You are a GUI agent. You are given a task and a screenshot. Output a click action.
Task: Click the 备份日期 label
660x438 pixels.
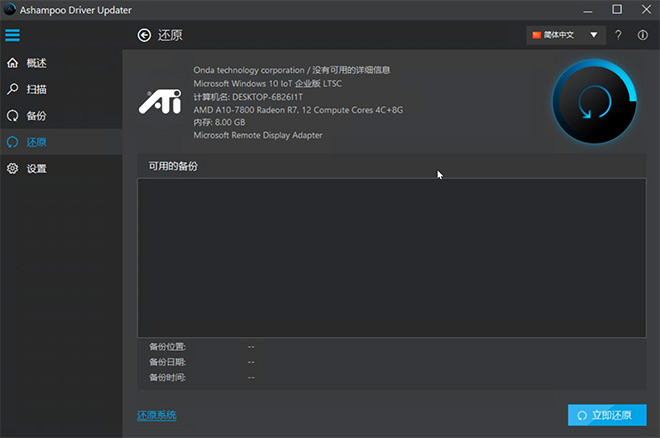(x=168, y=362)
